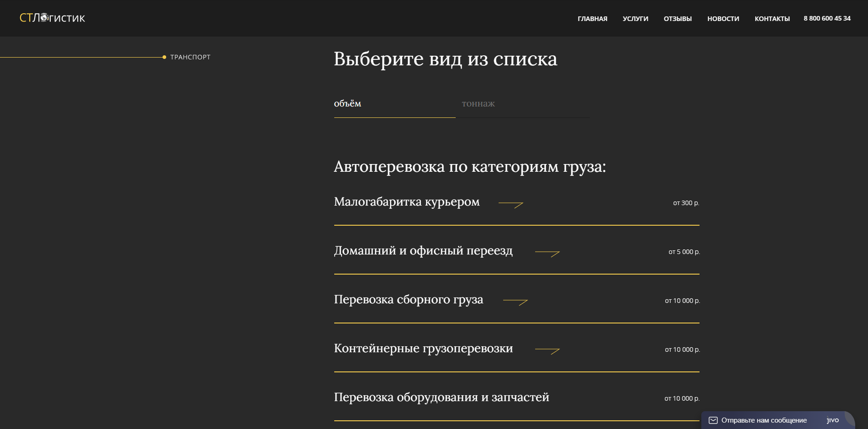Open the УСЛУГИ menu item
This screenshot has width=868, height=429.
click(x=635, y=19)
